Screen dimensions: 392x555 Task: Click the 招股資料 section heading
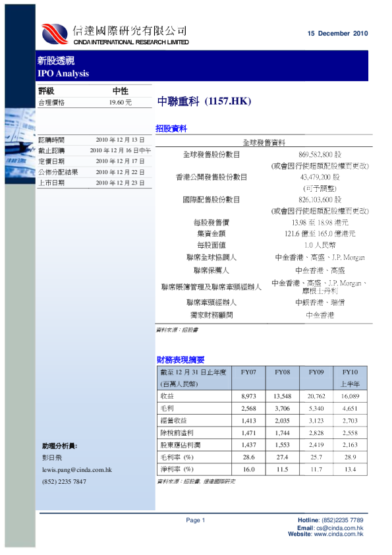click(x=171, y=129)
